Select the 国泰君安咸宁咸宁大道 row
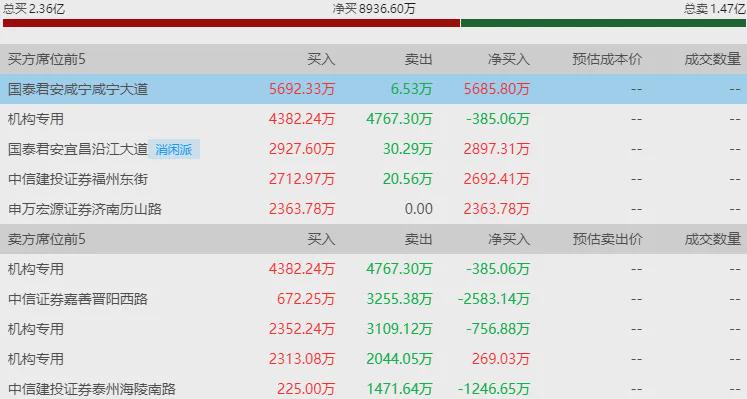Viewport: 747px width, 399px height. coord(374,89)
